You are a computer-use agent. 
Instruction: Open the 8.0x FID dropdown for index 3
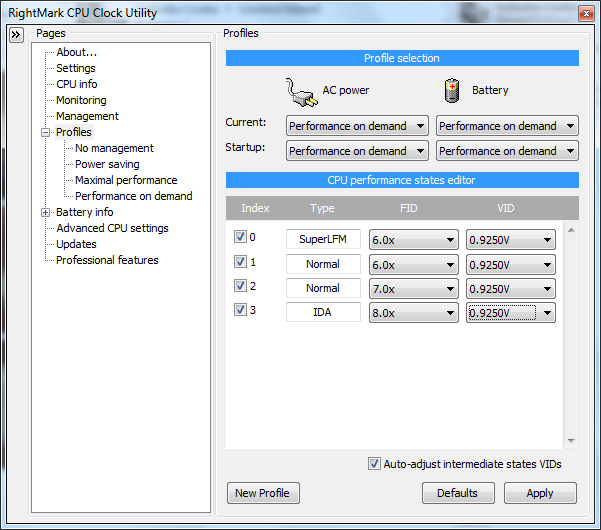(x=414, y=313)
